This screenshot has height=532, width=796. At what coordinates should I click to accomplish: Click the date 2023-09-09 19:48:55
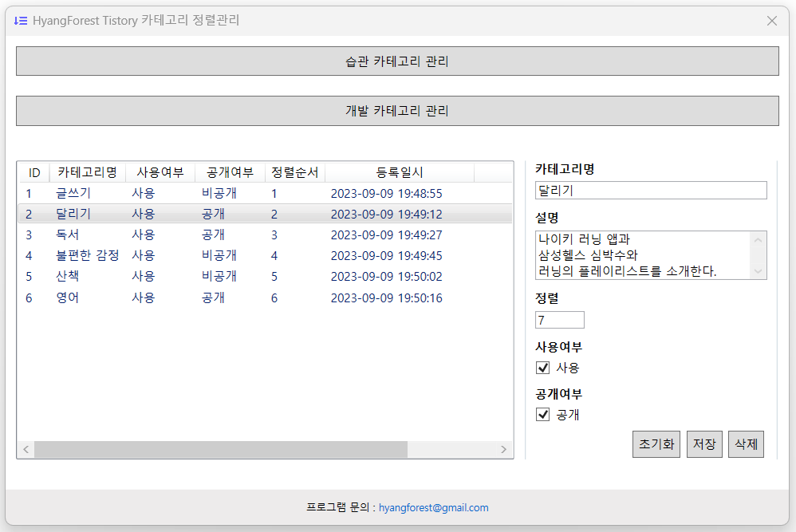tap(386, 194)
